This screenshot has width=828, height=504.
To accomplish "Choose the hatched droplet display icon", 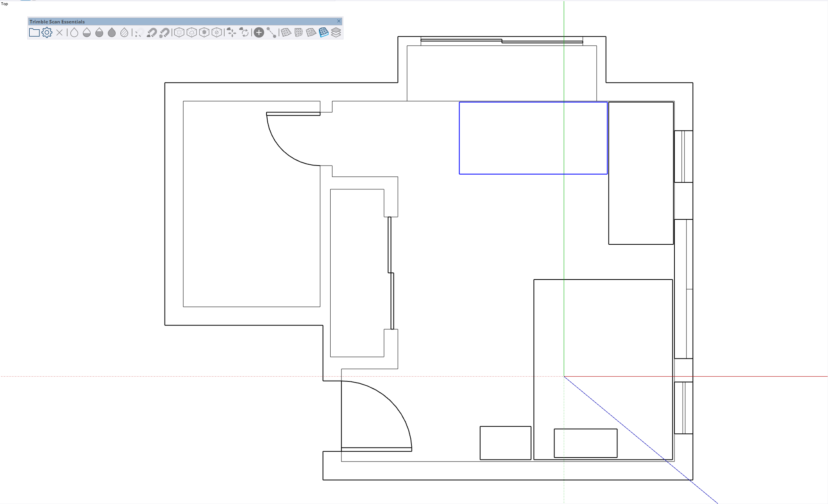I will (124, 32).
